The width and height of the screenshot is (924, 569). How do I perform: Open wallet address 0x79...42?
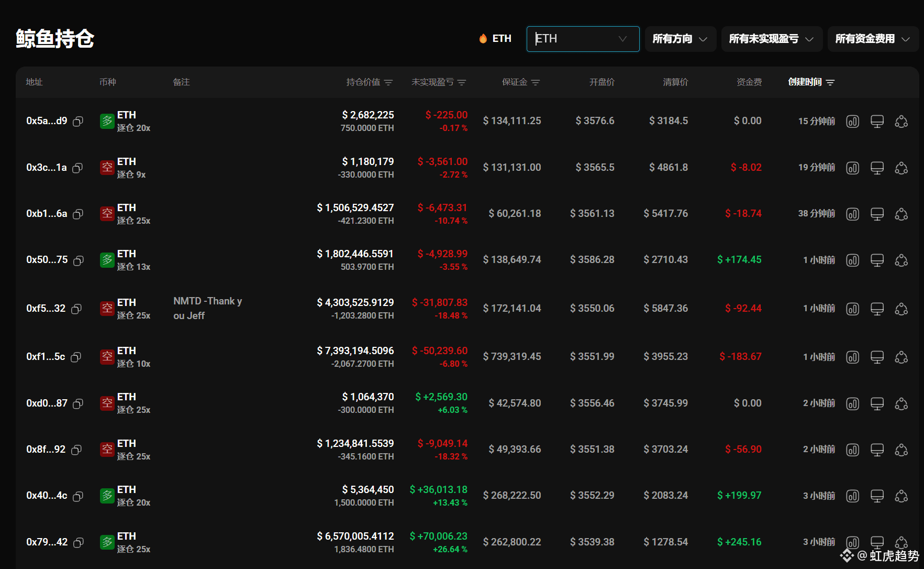[x=47, y=542]
